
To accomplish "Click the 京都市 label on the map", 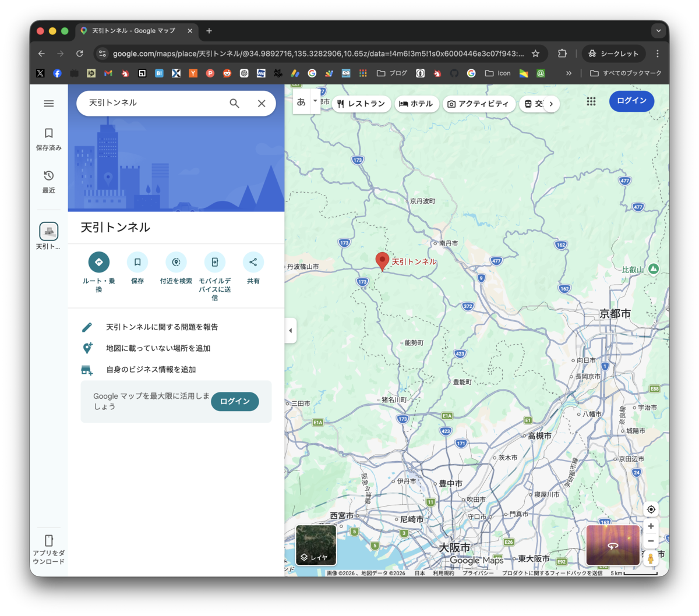I will click(615, 313).
